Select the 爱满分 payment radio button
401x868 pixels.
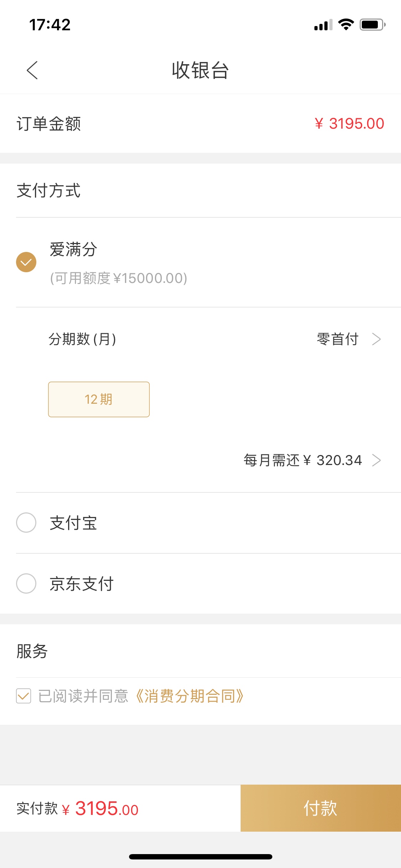[x=26, y=262]
